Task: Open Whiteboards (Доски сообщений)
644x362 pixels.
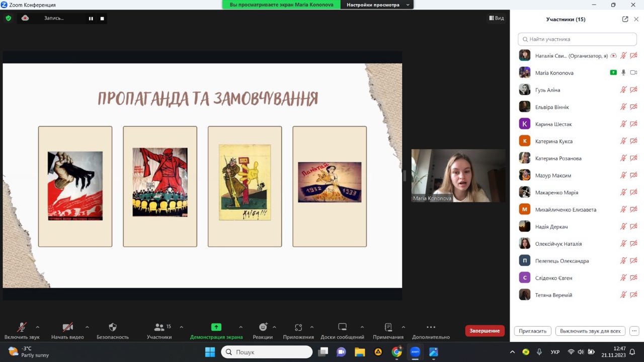Action: click(x=343, y=331)
